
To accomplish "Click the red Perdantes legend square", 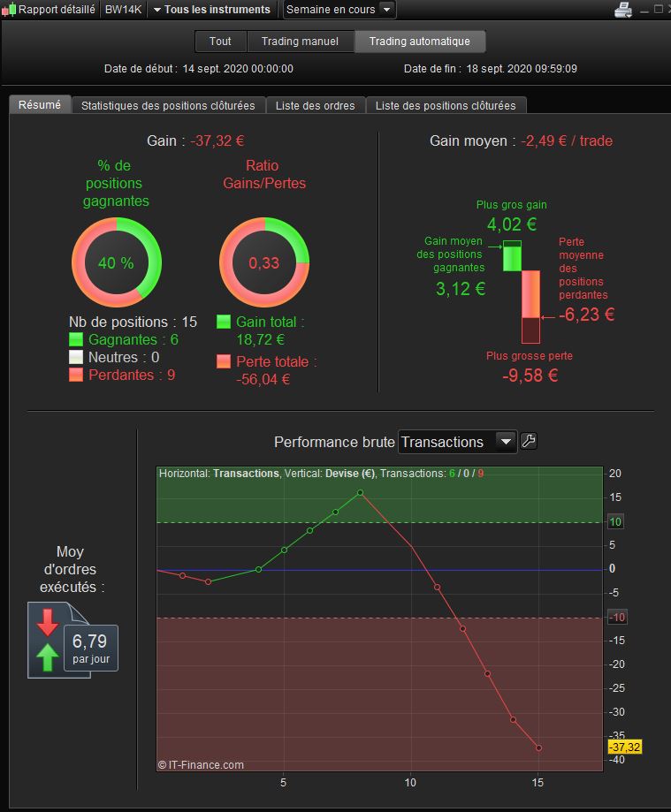I will (76, 375).
